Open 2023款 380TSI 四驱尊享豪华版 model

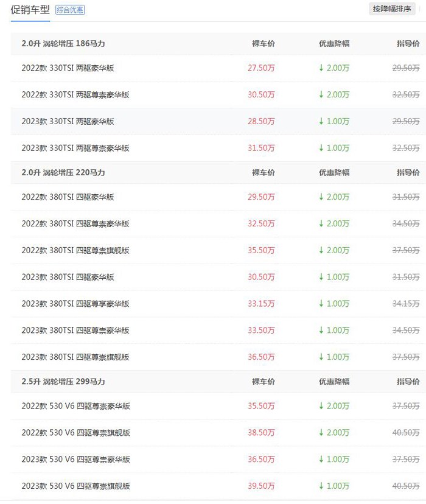75,303
